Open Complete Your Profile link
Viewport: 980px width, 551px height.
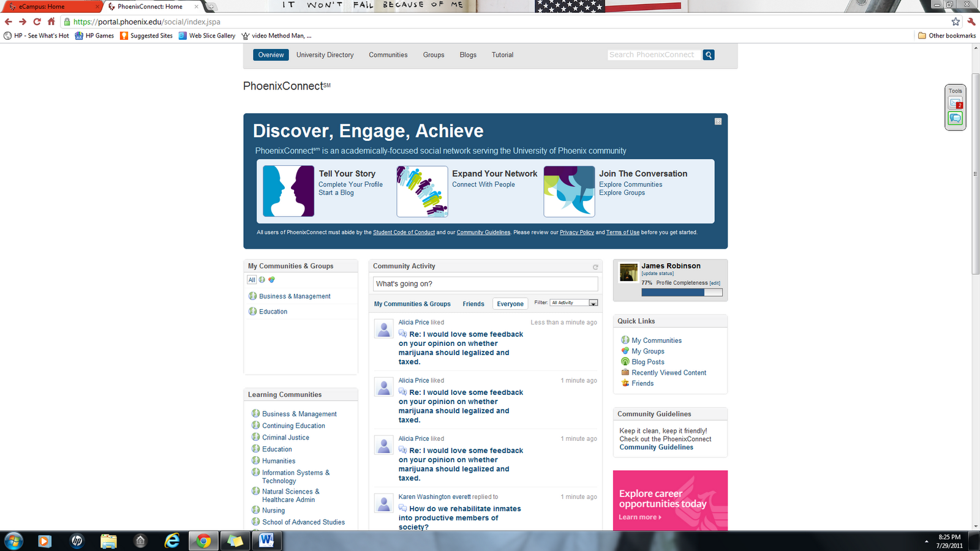pos(350,184)
